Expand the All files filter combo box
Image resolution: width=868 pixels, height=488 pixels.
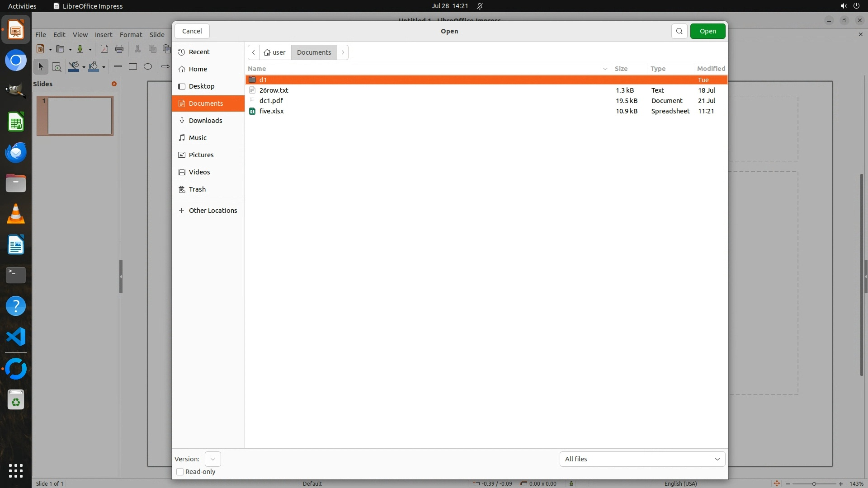click(x=642, y=459)
